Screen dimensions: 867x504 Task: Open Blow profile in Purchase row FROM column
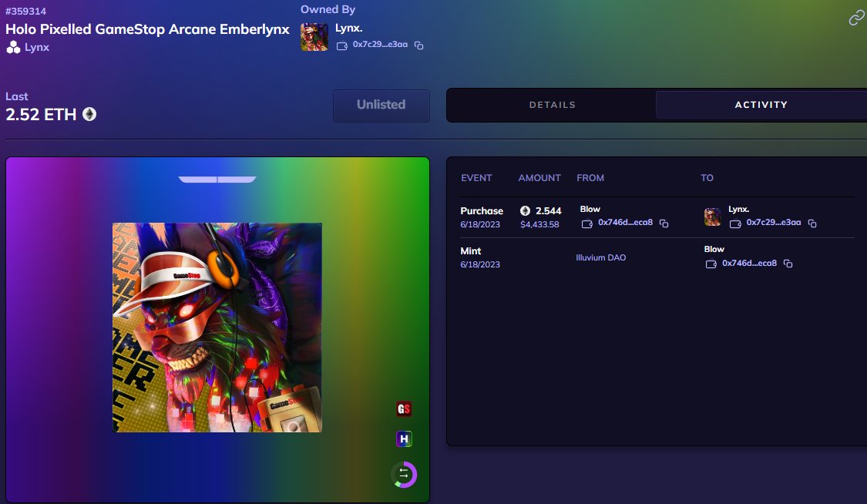tap(590, 210)
